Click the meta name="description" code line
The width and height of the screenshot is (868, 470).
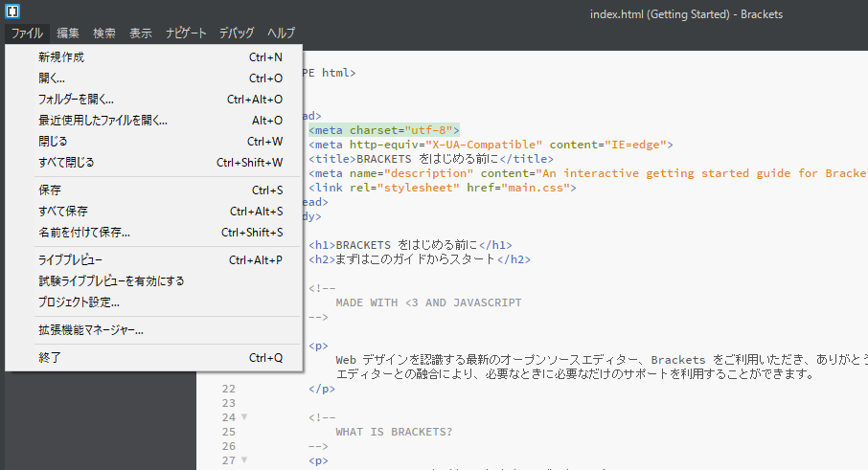click(x=588, y=173)
